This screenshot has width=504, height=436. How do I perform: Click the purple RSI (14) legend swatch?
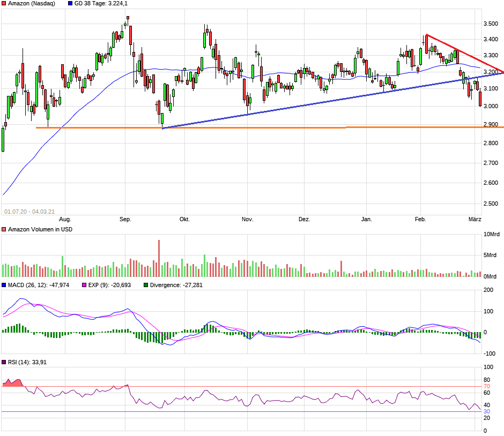click(4, 362)
